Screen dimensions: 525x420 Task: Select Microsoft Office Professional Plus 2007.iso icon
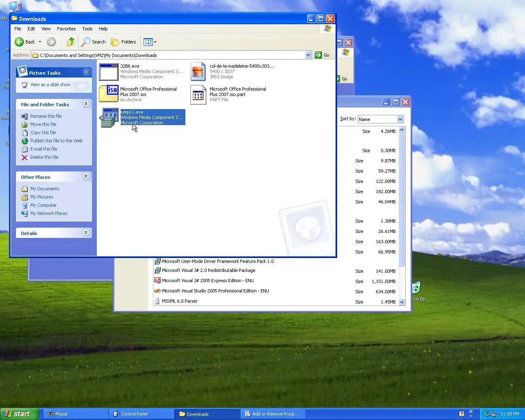click(109, 94)
